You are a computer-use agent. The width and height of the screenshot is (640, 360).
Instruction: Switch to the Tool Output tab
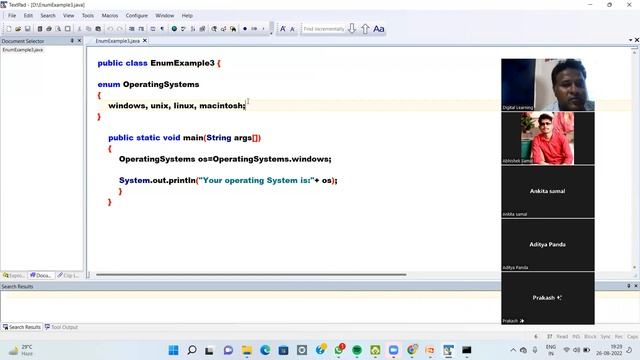point(61,327)
